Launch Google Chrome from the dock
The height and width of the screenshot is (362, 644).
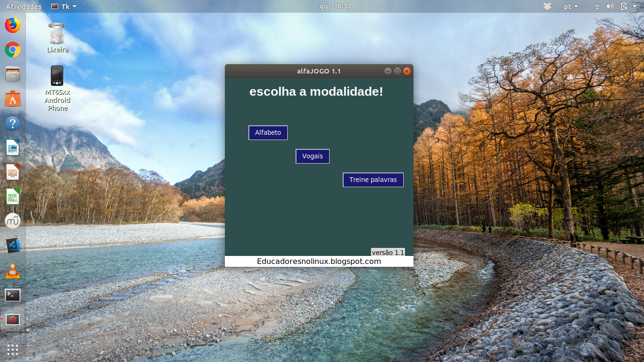point(13,49)
